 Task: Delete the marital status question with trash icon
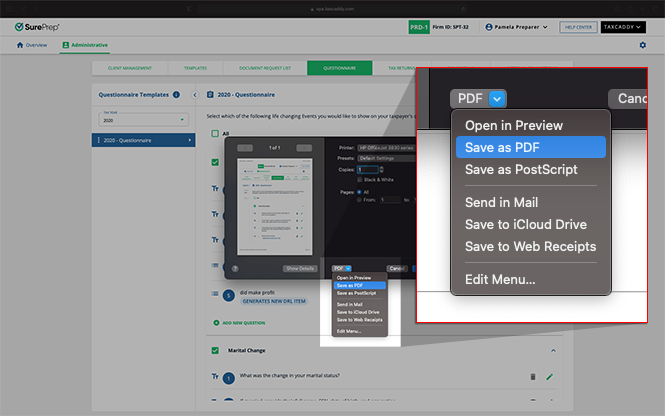pyautogui.click(x=533, y=377)
